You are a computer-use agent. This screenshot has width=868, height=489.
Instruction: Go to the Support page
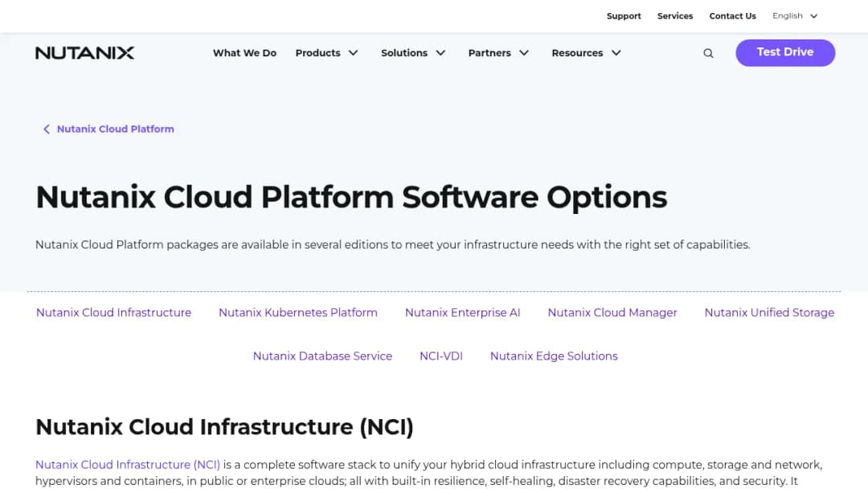(x=624, y=16)
